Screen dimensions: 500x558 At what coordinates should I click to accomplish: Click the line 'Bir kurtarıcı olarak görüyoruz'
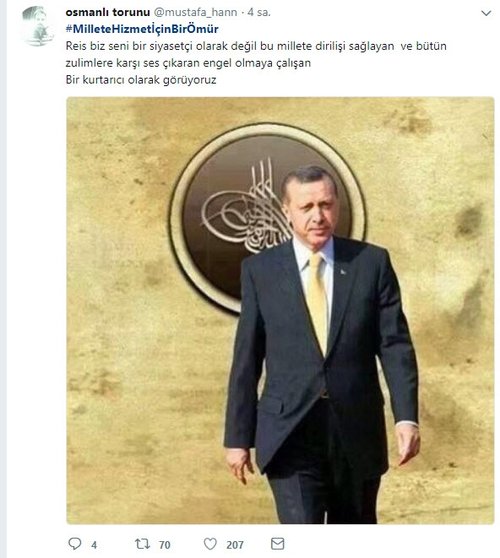click(x=141, y=80)
